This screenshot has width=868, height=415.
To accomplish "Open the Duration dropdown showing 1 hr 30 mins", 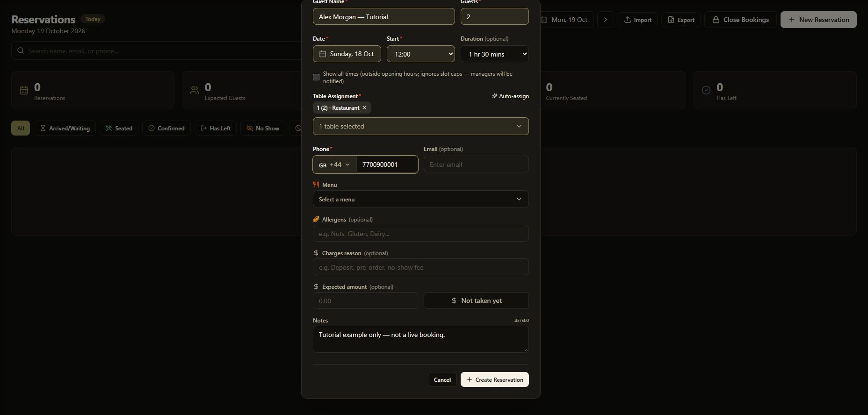I will 495,54.
